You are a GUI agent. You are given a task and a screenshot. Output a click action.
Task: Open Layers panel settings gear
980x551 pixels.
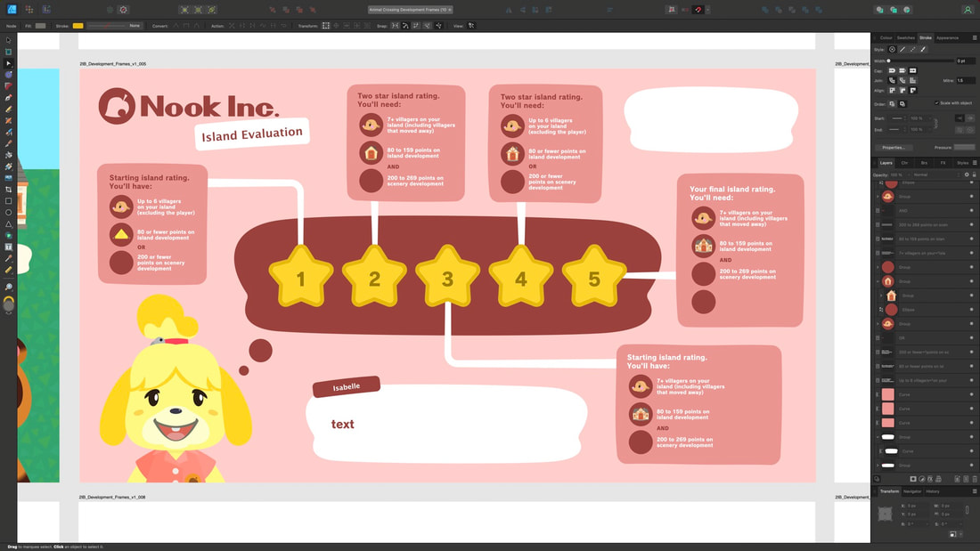[967, 175]
